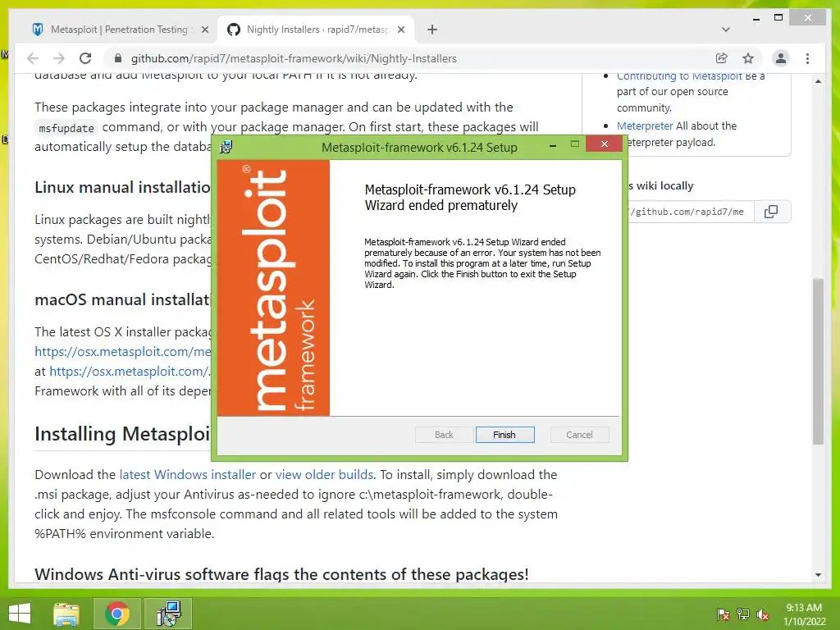Image resolution: width=840 pixels, height=630 pixels.
Task: Click the greyed Cancel button in Setup
Action: 580,435
